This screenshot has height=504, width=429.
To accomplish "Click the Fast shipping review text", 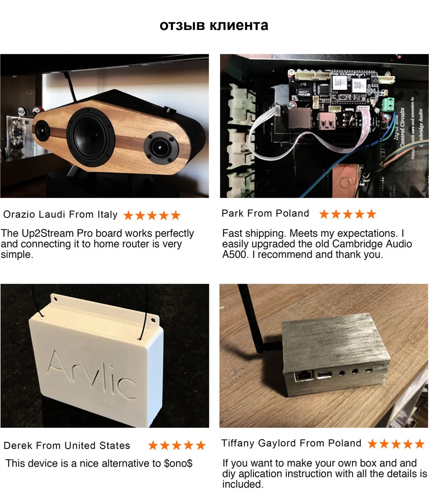I will (317, 244).
